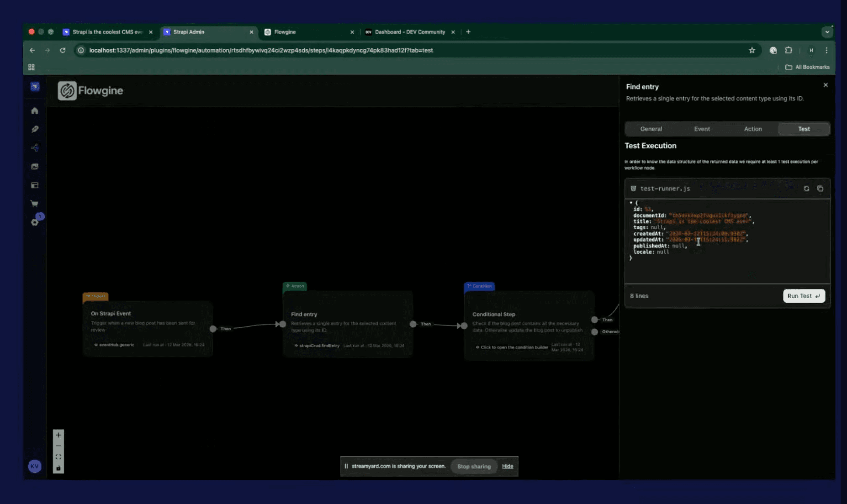
Task: Close the Find entry side panel
Action: pyautogui.click(x=826, y=85)
